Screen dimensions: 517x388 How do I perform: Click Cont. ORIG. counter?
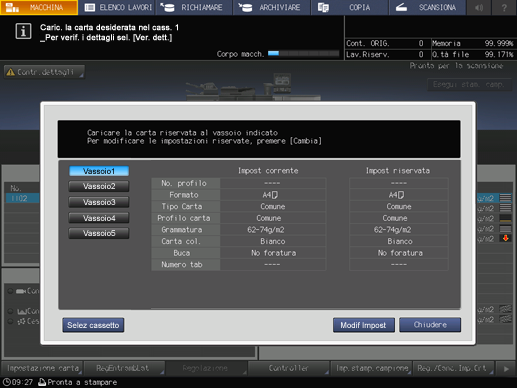[x=385, y=43]
